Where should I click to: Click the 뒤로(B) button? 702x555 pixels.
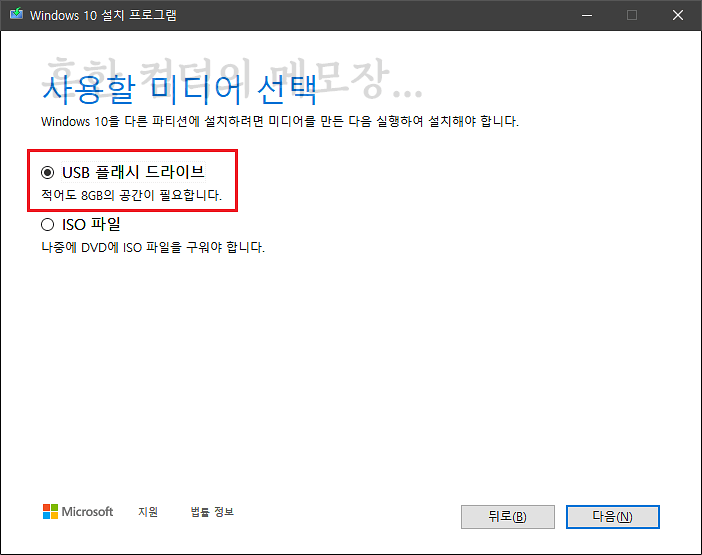(508, 517)
